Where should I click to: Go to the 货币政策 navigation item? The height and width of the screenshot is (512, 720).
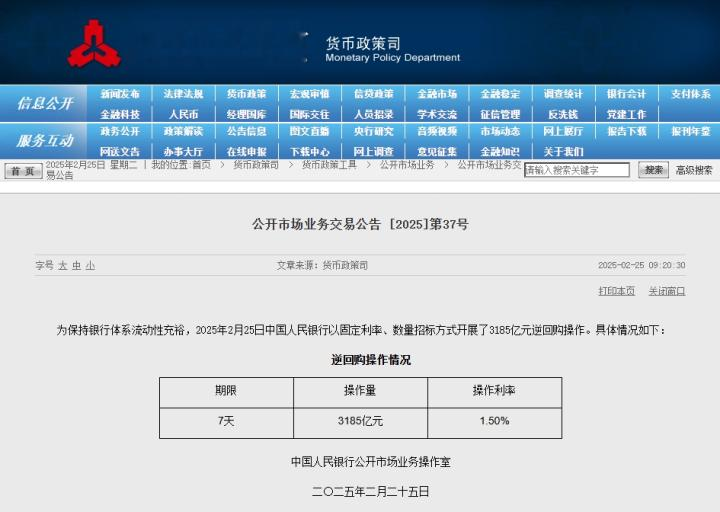point(247,94)
